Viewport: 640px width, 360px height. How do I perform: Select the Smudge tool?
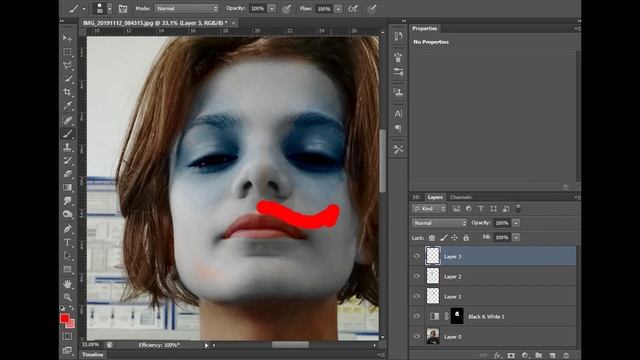[x=67, y=201]
